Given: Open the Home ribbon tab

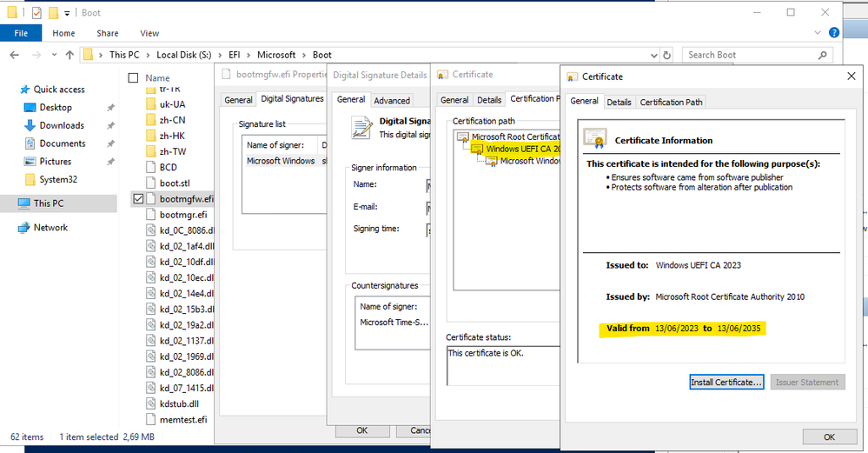Looking at the screenshot, I should pyautogui.click(x=63, y=33).
